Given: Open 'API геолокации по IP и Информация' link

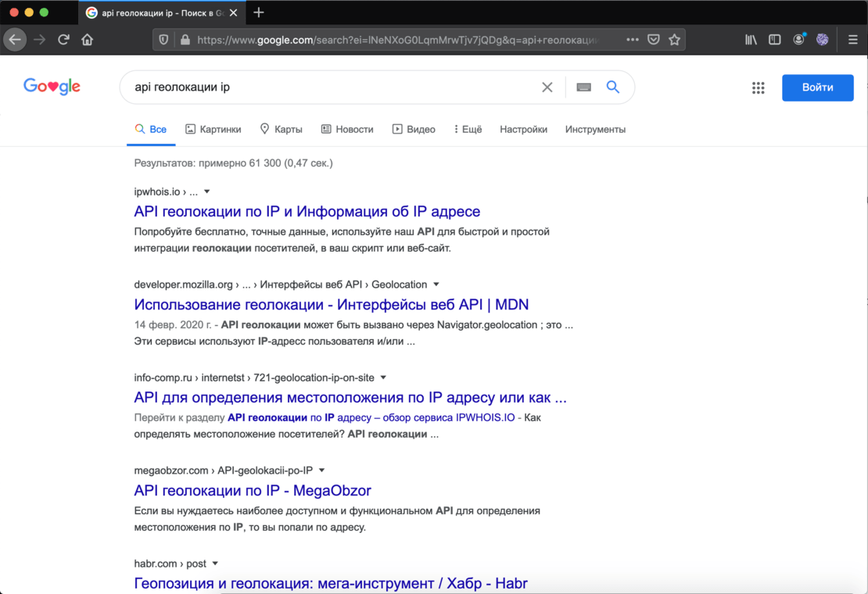Looking at the screenshot, I should click(307, 211).
